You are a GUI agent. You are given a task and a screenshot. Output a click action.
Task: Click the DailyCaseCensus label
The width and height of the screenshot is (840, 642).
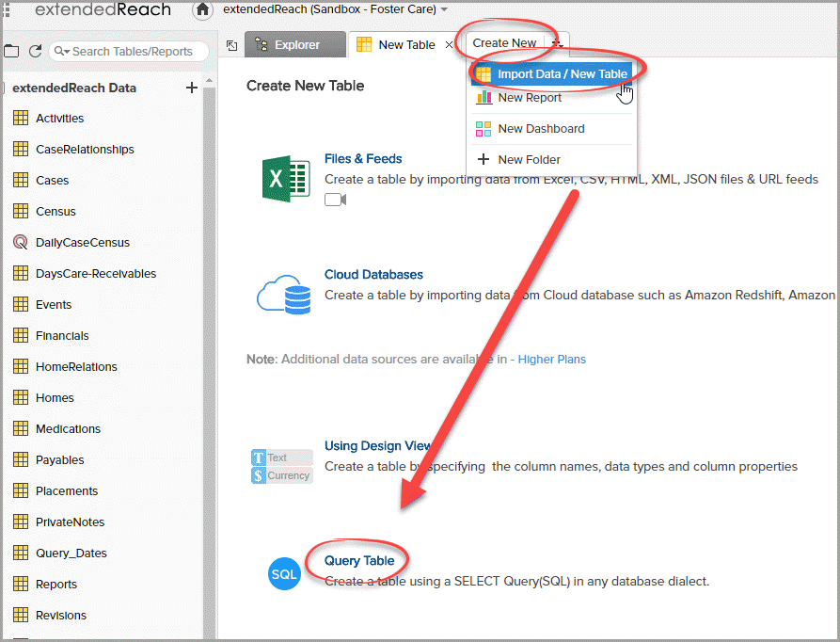coord(83,242)
